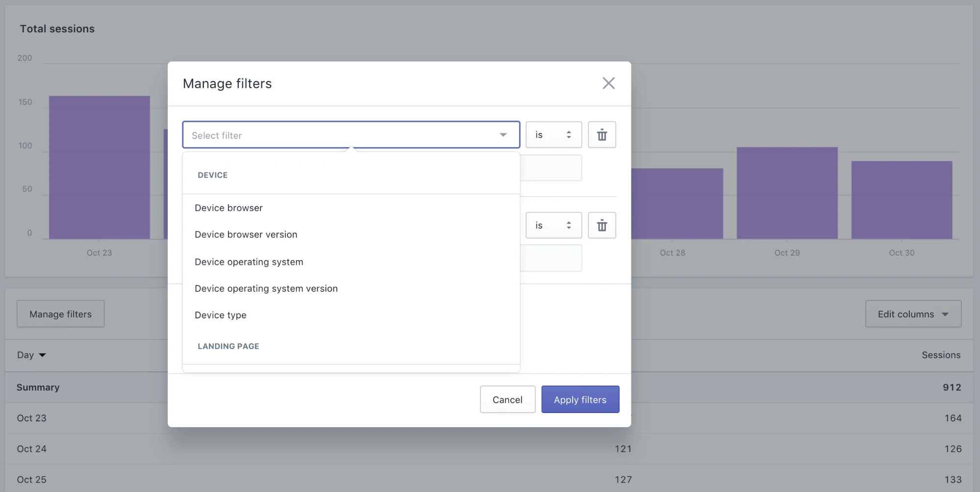The image size is (980, 492).
Task: Click the Oct 23 bar in the chart
Action: (99, 168)
